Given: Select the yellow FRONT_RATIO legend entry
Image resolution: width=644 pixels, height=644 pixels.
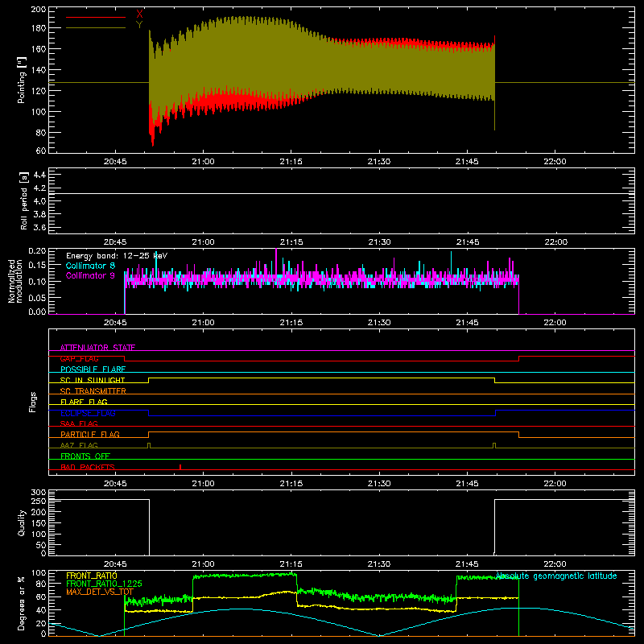Looking at the screenshot, I should tap(92, 576).
